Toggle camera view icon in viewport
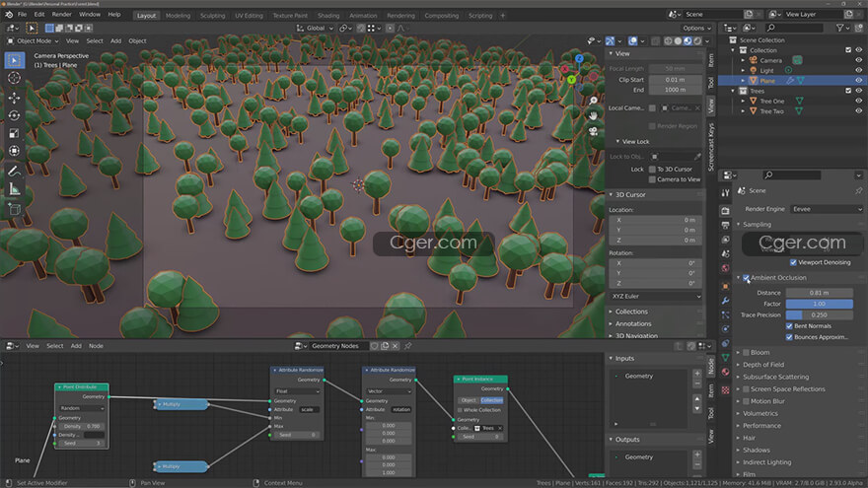The height and width of the screenshot is (488, 868). (593, 131)
